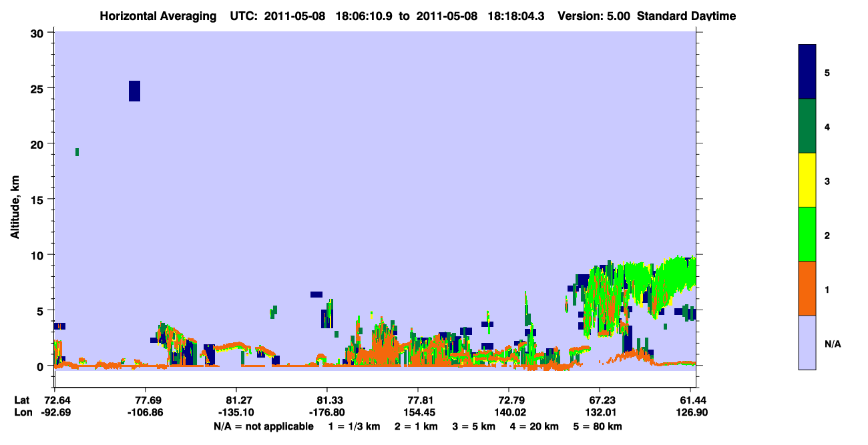Click the colorbar label '4'

point(827,126)
